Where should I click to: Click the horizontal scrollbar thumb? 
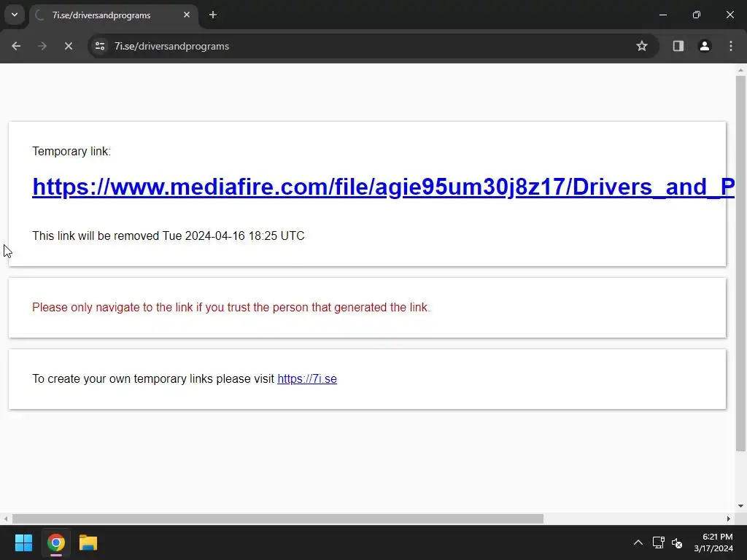278,518
